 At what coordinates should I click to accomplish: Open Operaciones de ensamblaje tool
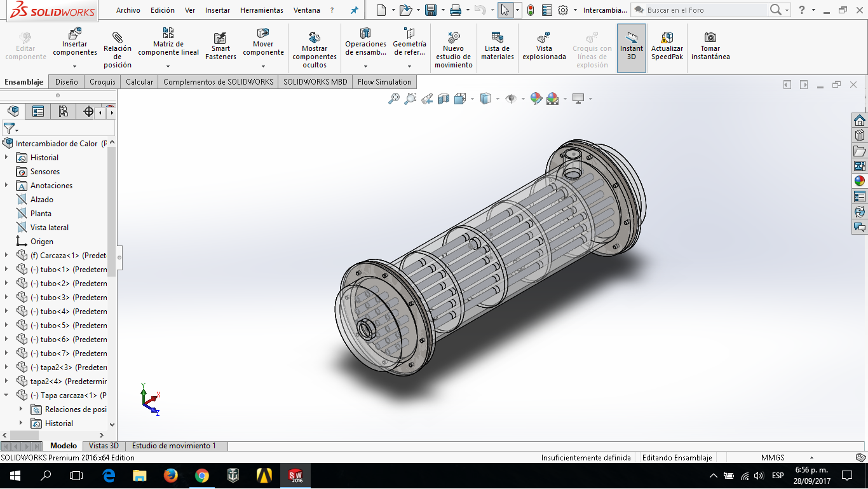coord(365,43)
